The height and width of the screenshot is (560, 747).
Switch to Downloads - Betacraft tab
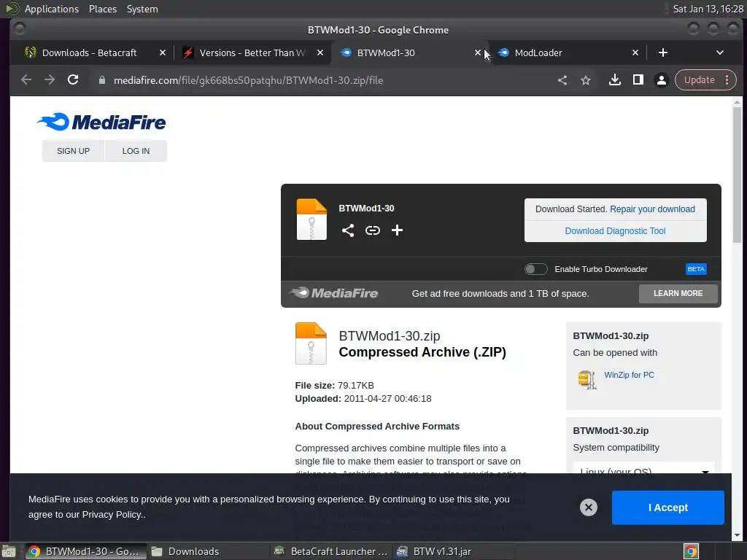[x=89, y=52]
